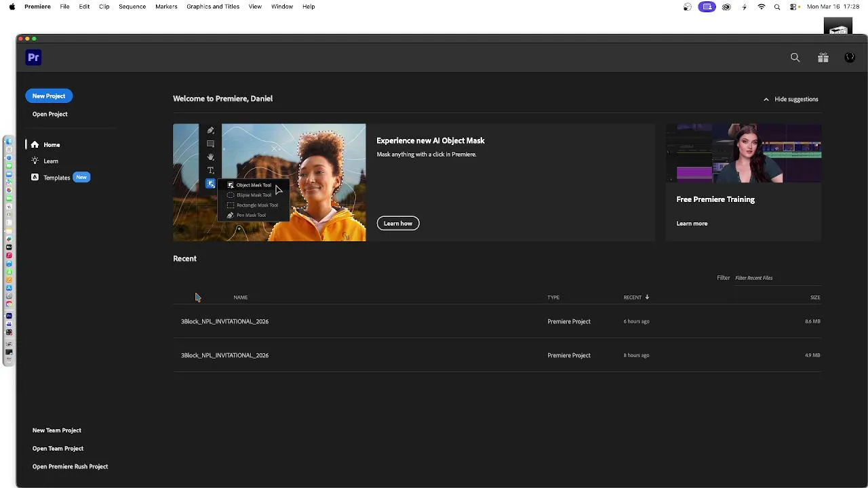This screenshot has width=868, height=488.
Task: Open the project modified 8 hours ago
Action: point(497,355)
